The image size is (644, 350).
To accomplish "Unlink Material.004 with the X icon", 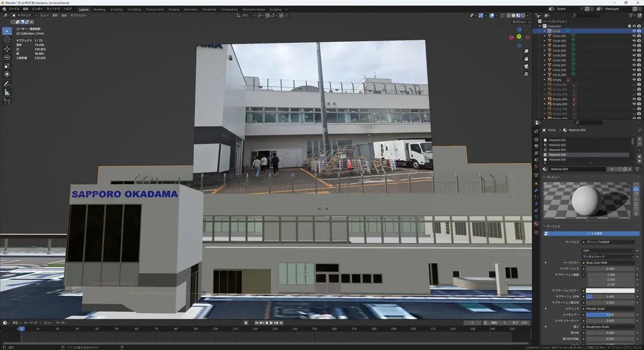I will point(630,169).
